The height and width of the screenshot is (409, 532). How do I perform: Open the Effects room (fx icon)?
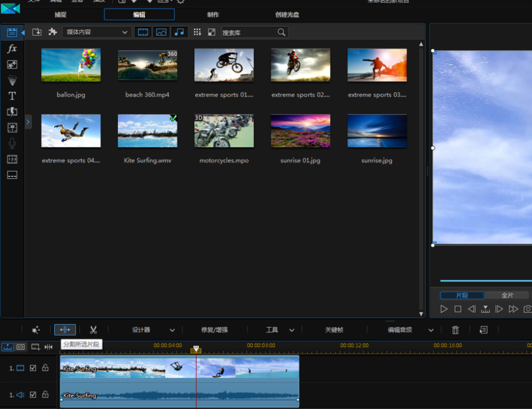[12, 49]
